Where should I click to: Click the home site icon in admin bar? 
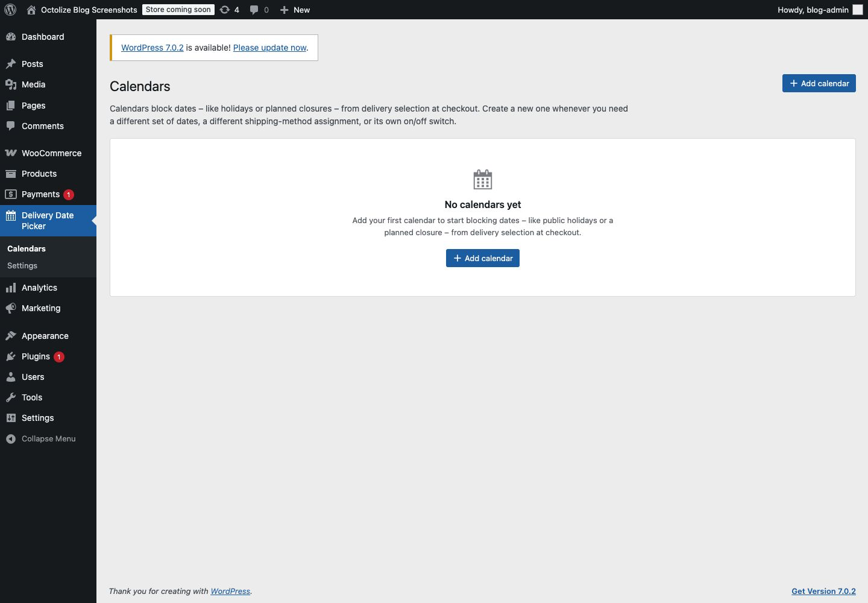point(31,10)
